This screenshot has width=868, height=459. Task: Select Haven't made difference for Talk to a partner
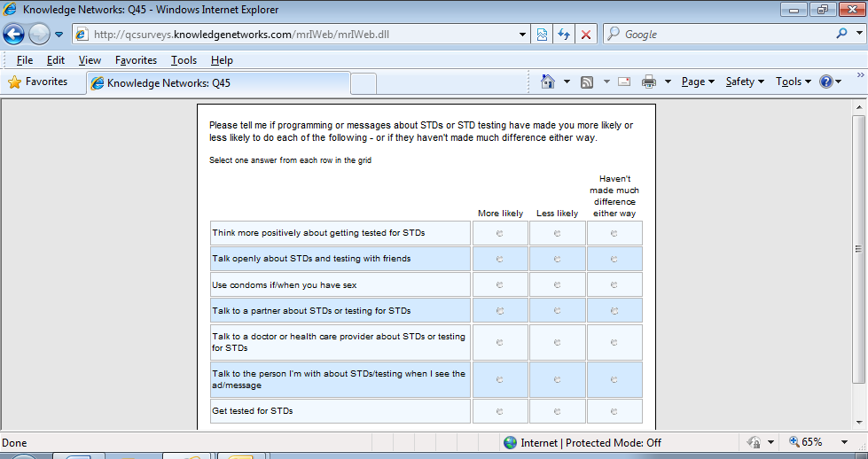614,311
